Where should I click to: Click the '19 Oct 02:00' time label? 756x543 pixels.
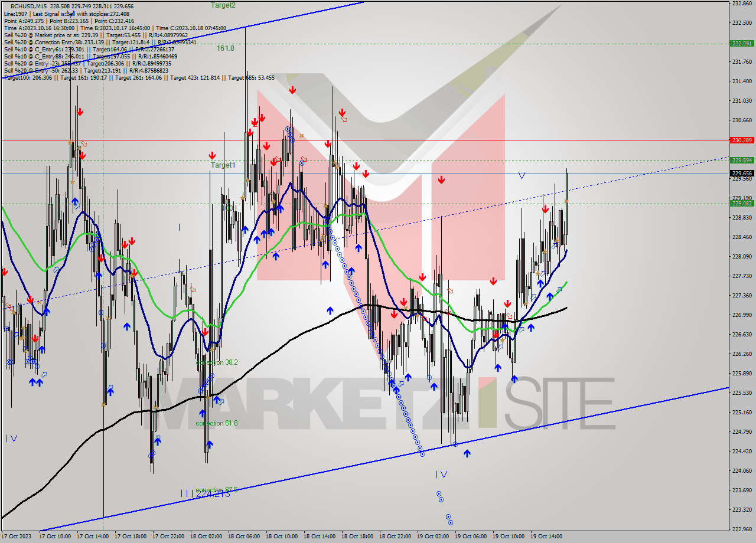(433, 537)
